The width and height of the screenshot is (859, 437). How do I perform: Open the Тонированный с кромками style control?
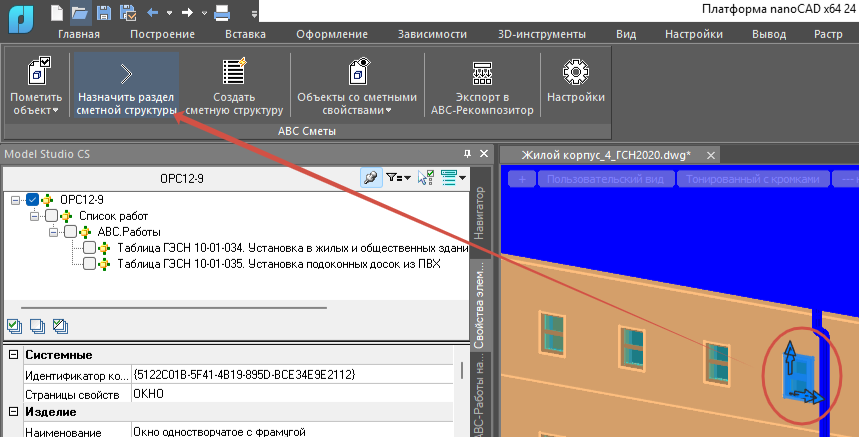[753, 179]
